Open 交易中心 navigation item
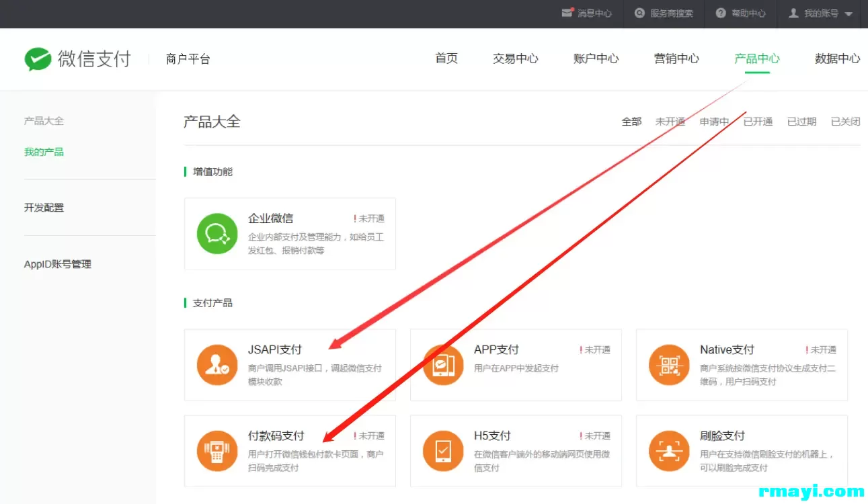The width and height of the screenshot is (868, 504). point(516,58)
